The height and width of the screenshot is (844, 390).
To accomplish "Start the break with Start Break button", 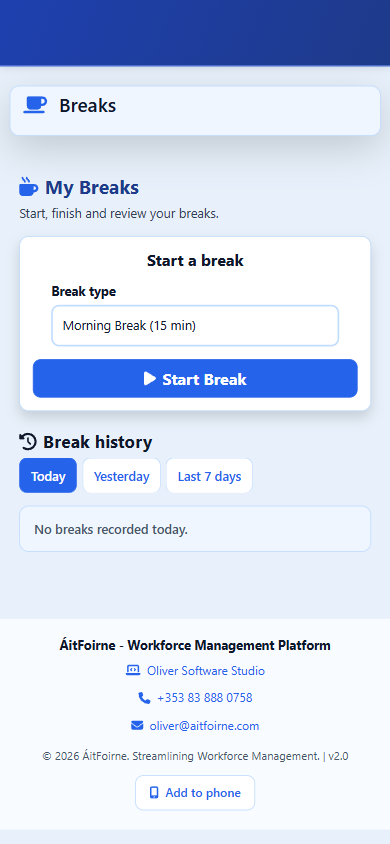I will pos(195,378).
